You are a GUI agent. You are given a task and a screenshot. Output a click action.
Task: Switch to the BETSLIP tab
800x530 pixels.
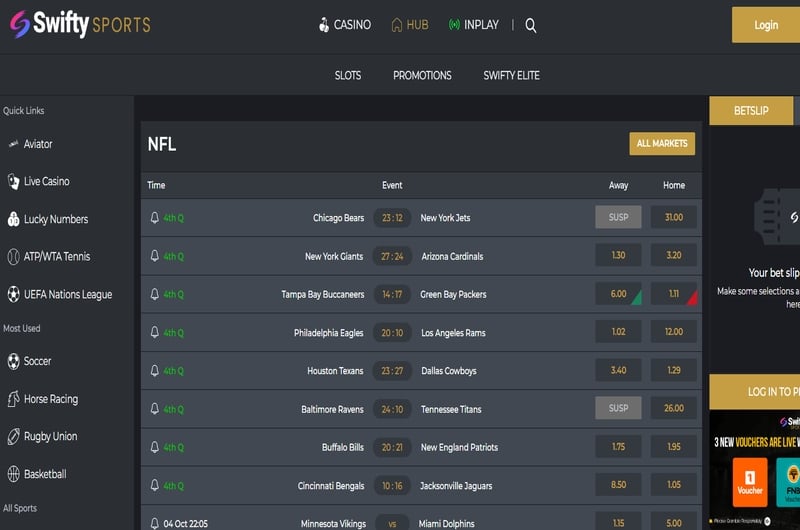pyautogui.click(x=751, y=110)
